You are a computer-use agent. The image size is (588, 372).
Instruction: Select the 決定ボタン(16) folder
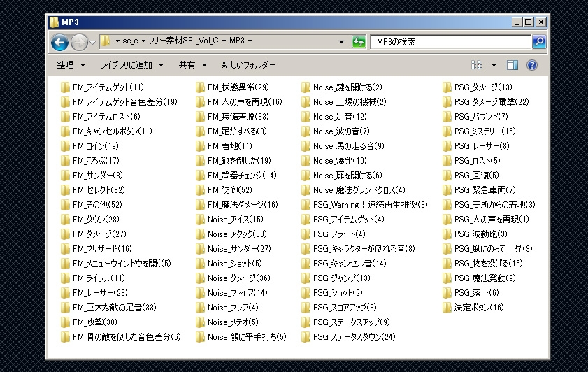pyautogui.click(x=478, y=308)
